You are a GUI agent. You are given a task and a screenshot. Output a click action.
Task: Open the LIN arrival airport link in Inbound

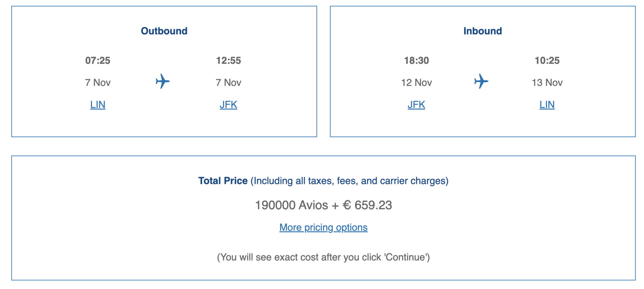coord(547,105)
